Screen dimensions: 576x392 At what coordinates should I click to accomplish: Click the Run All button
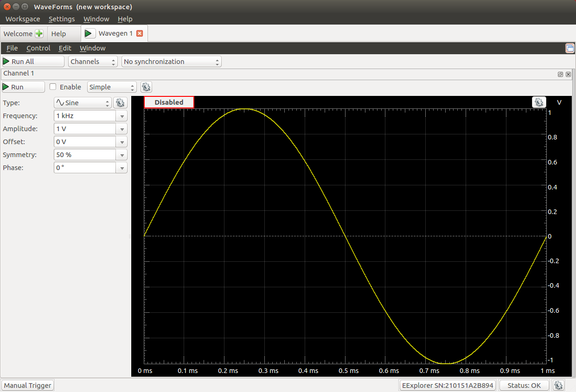(x=33, y=62)
